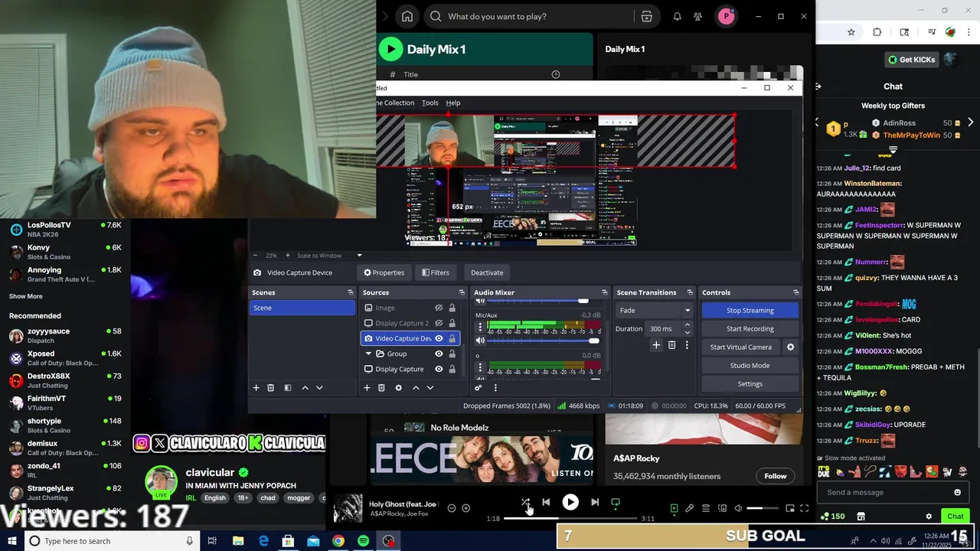
Task: Show more followed channels in Kick
Action: pos(26,296)
